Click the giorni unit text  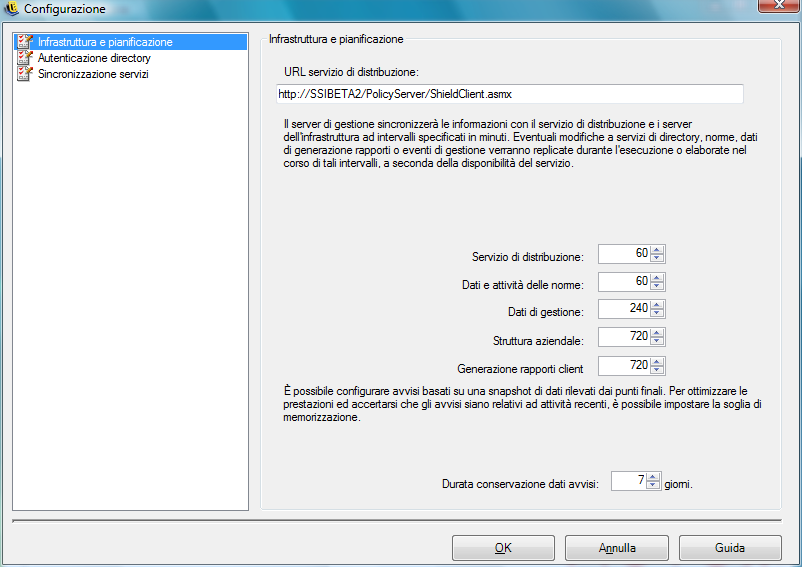click(678, 484)
